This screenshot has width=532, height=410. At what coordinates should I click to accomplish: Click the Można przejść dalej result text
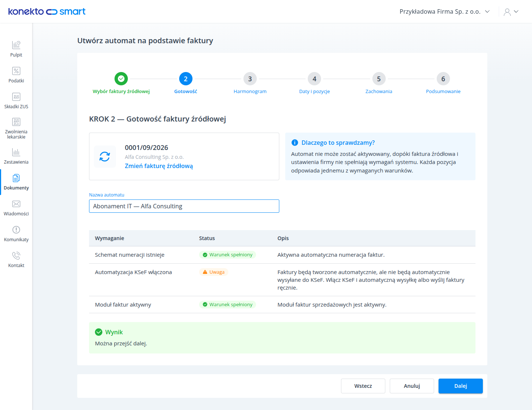coord(121,344)
